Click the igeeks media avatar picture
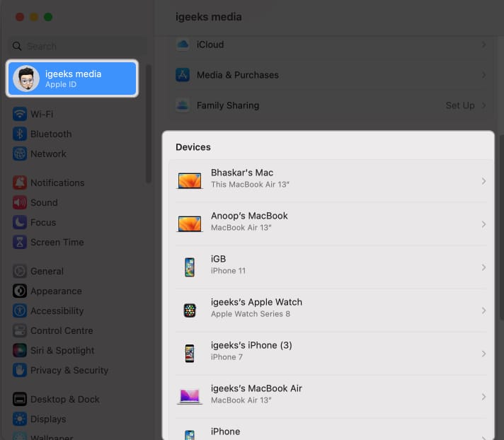 [x=26, y=79]
